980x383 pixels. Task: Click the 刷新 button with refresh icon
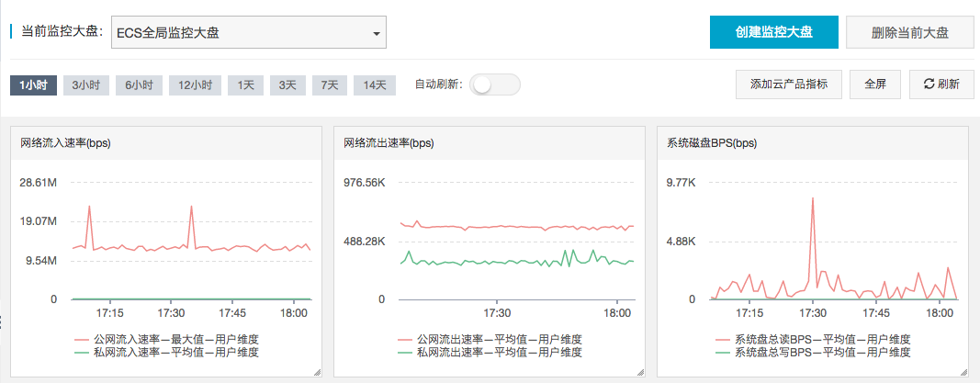coord(941,84)
